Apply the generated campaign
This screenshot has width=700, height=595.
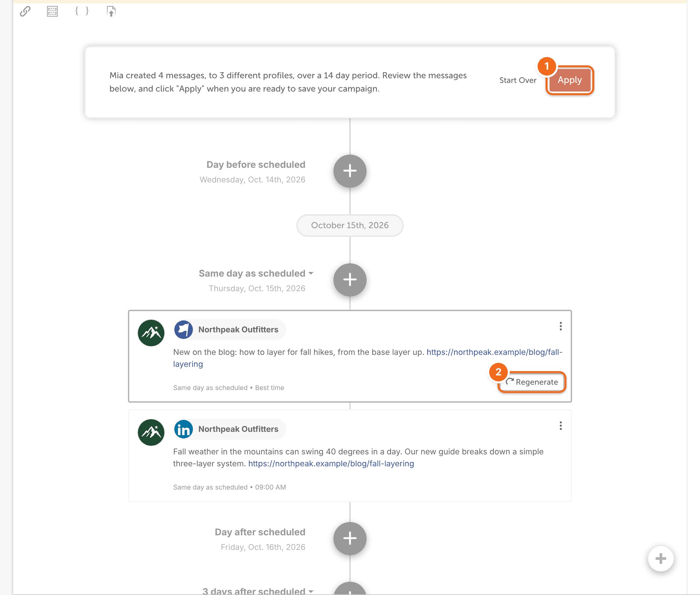[x=569, y=80]
